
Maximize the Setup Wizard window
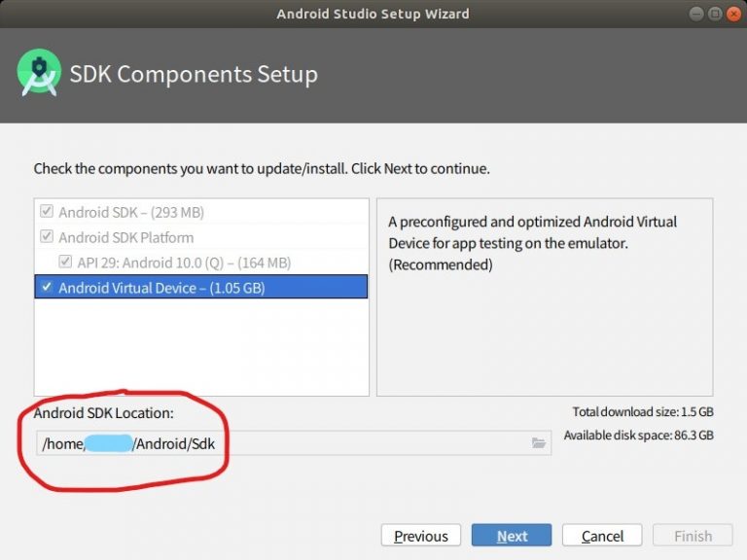tap(715, 14)
